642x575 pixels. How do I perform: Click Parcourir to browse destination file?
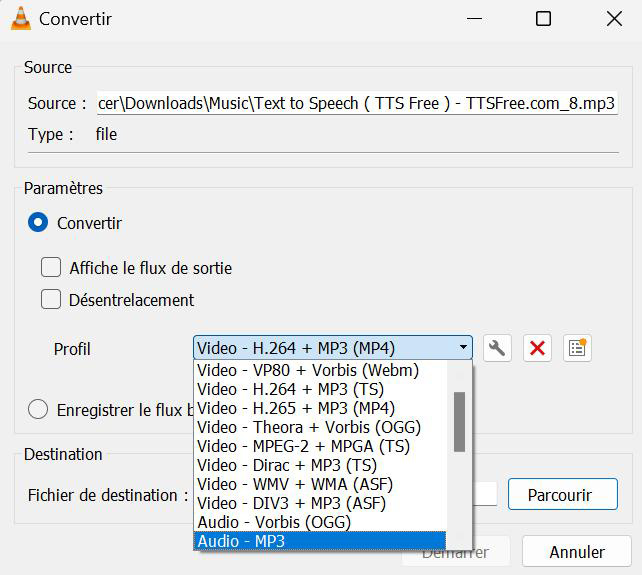coord(562,495)
